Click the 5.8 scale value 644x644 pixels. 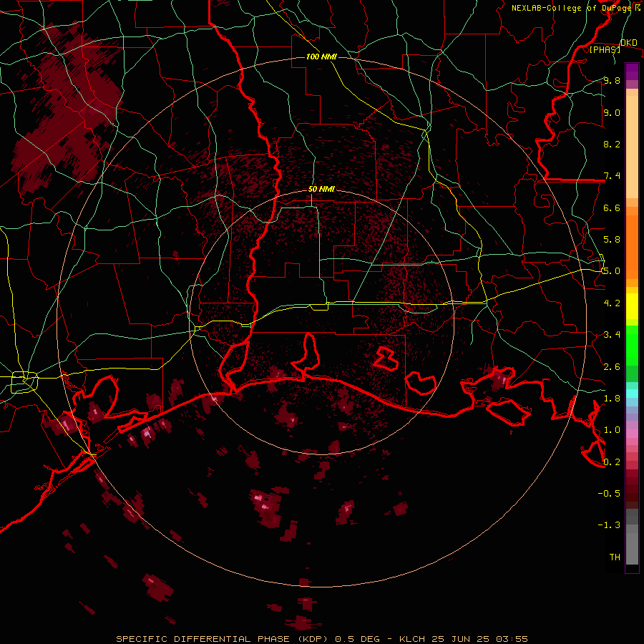612,240
